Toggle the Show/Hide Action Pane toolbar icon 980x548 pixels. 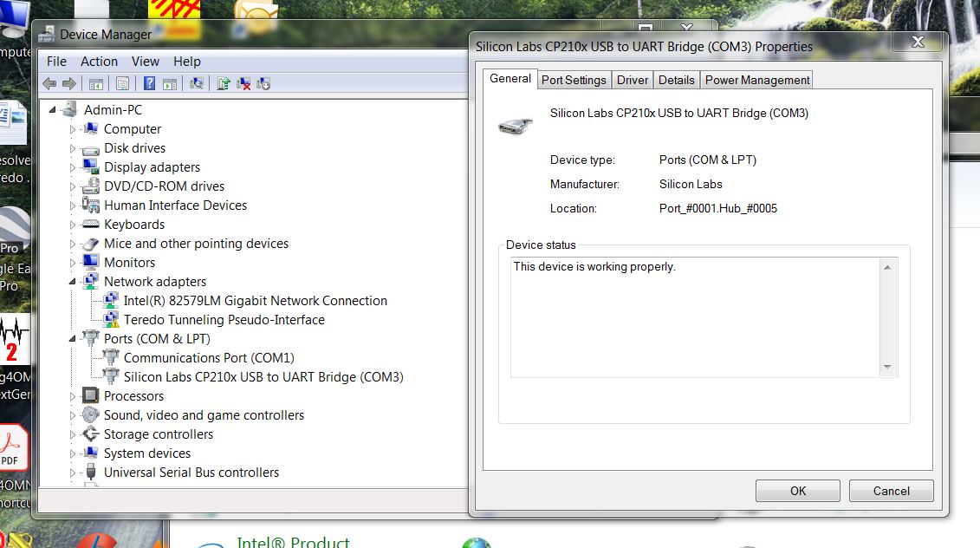coord(169,84)
